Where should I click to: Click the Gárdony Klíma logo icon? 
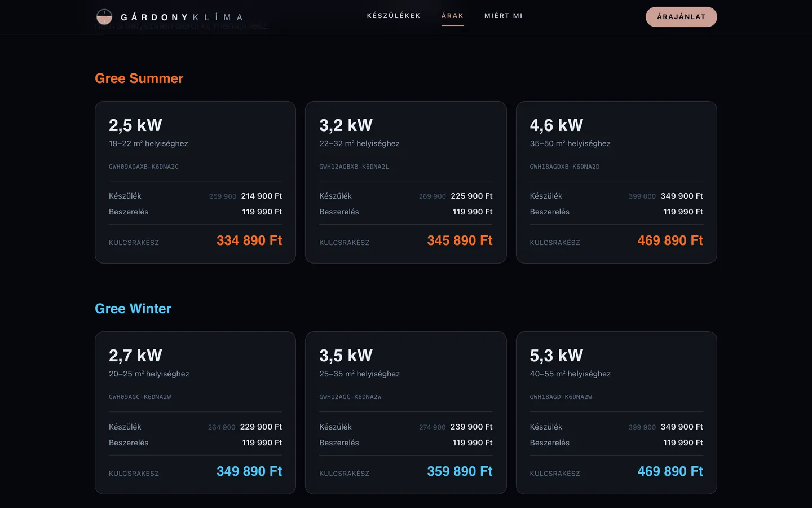pos(104,17)
